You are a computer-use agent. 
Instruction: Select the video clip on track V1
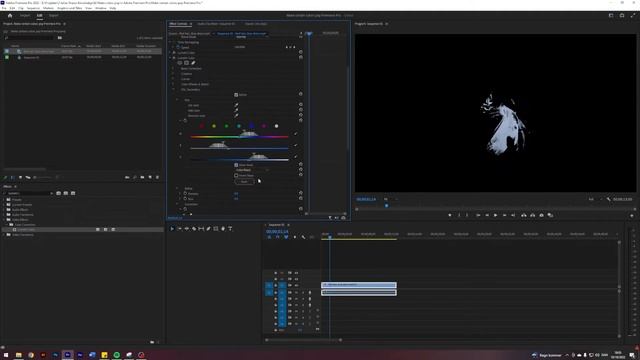pyautogui.click(x=359, y=285)
